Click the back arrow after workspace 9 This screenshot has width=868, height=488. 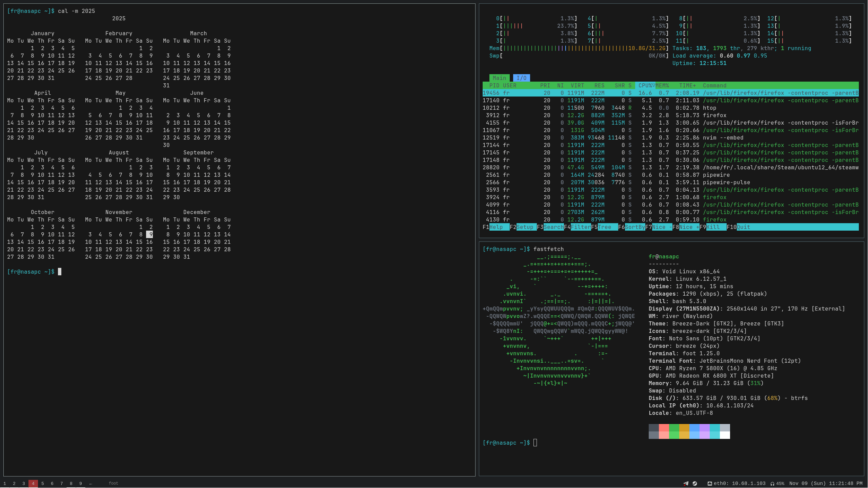pos(90,484)
